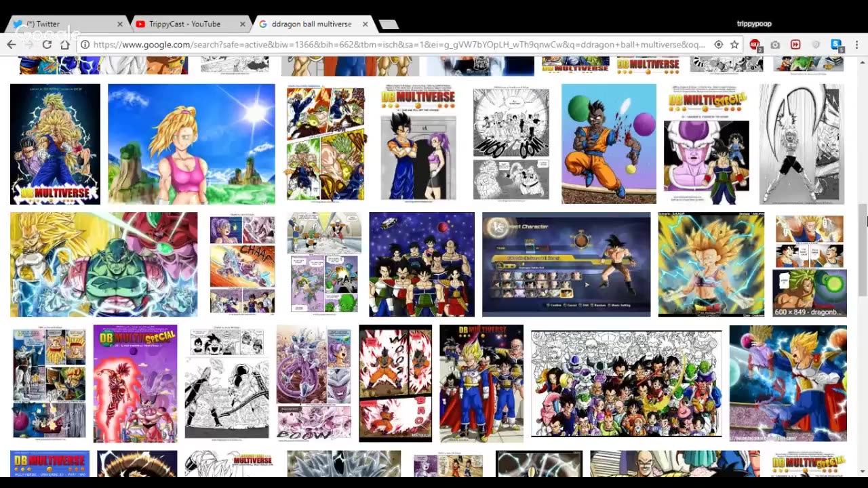Image resolution: width=868 pixels, height=488 pixels.
Task: Open blonde girl in pink top image
Action: coord(191,144)
